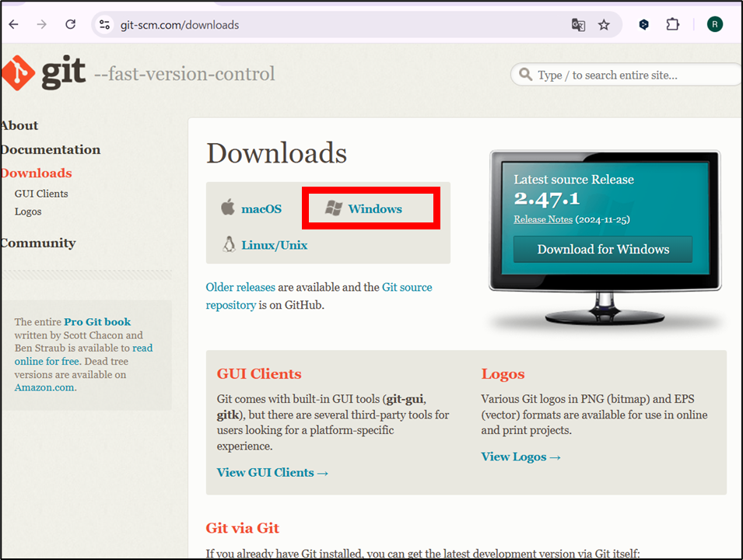This screenshot has height=560, width=743.
Task: Click the Git logo
Action: 43,72
